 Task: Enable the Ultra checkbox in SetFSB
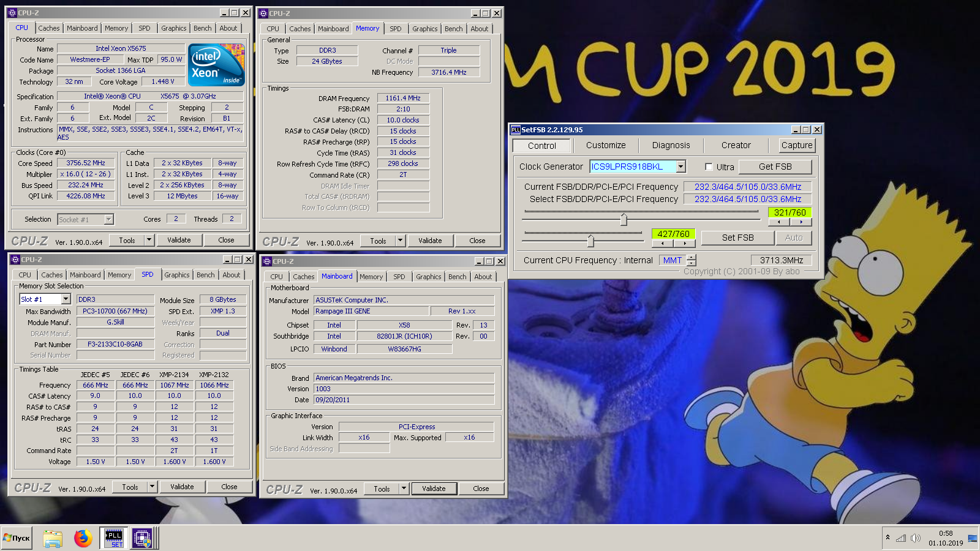[x=709, y=167]
